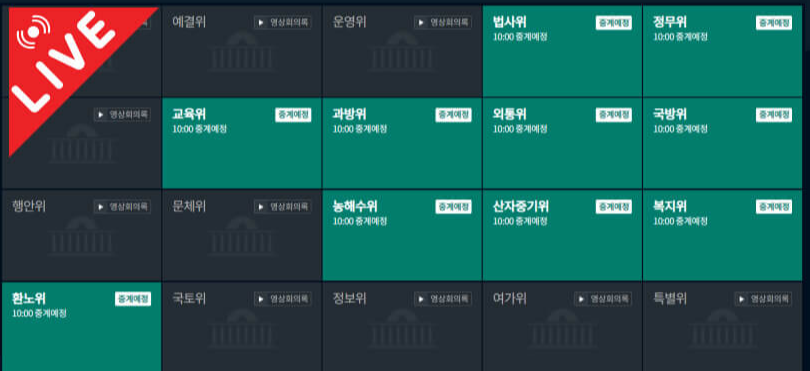The image size is (810, 371).
Task: Select the 특별위 committee title
Action: point(669,299)
